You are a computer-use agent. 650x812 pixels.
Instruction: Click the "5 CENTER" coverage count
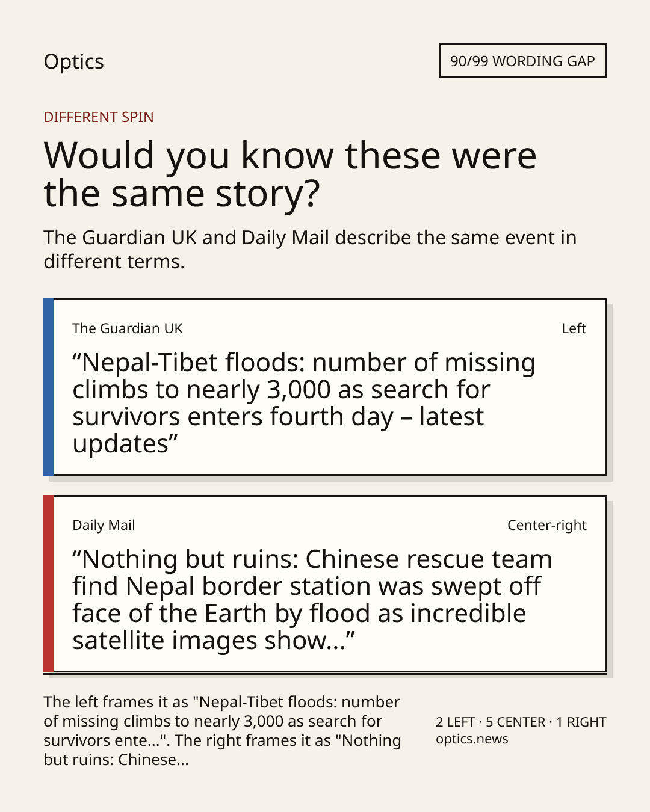point(515,722)
